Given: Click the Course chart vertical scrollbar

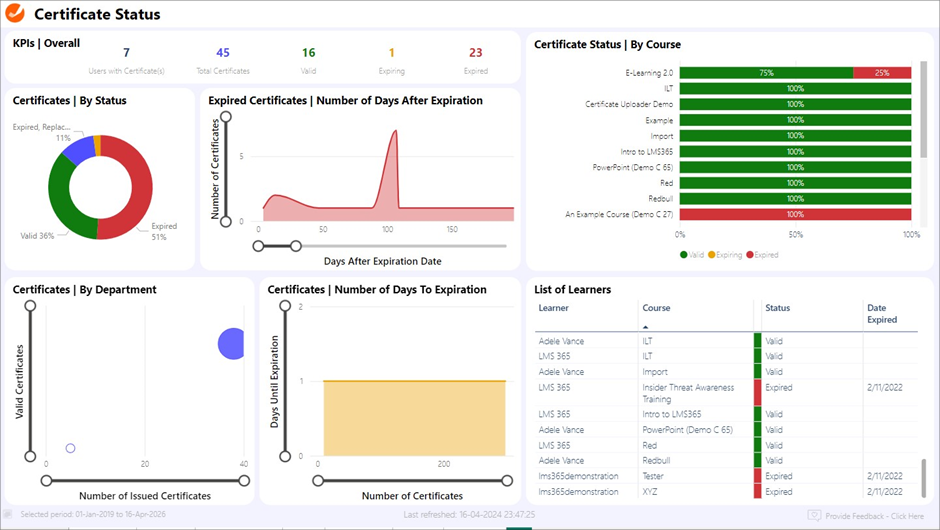Looking at the screenshot, I should 922,110.
